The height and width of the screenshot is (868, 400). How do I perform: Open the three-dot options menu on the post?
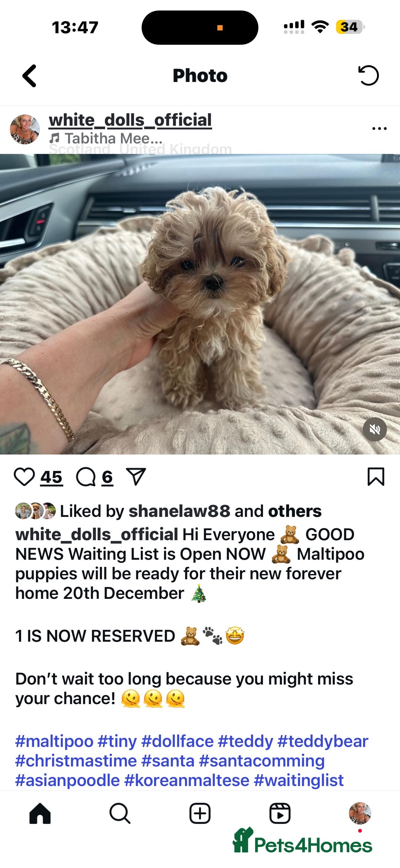pyautogui.click(x=379, y=128)
